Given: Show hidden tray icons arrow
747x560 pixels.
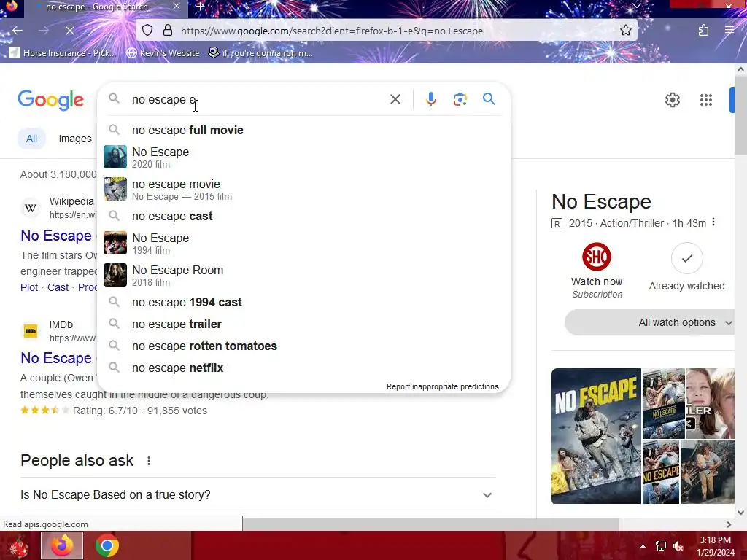Looking at the screenshot, I should pos(643,546).
